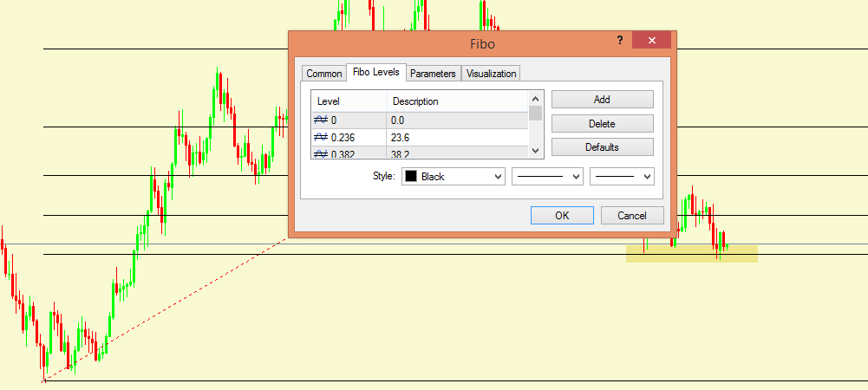Screen dimensions: 868x390
Task: Click the levels list scroll-down arrow
Action: (x=536, y=151)
